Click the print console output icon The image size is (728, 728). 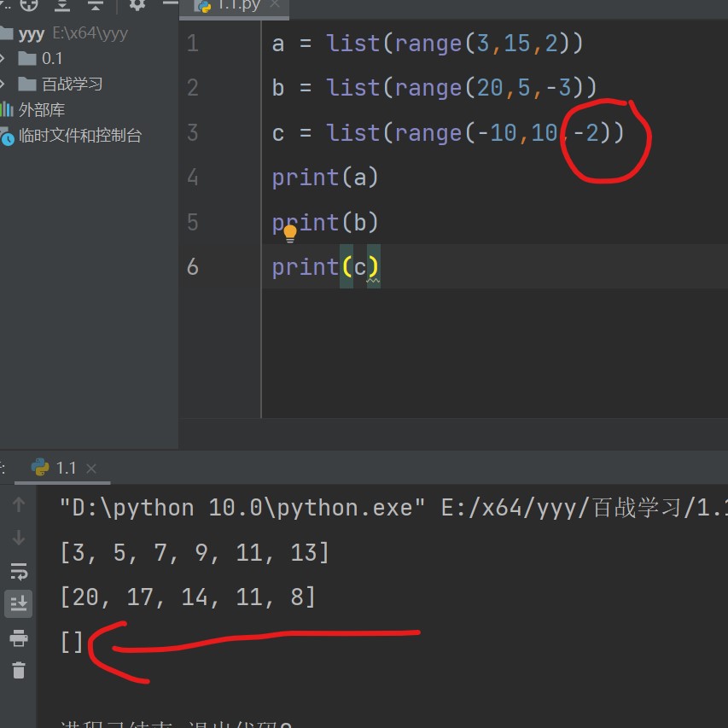[x=19, y=638]
